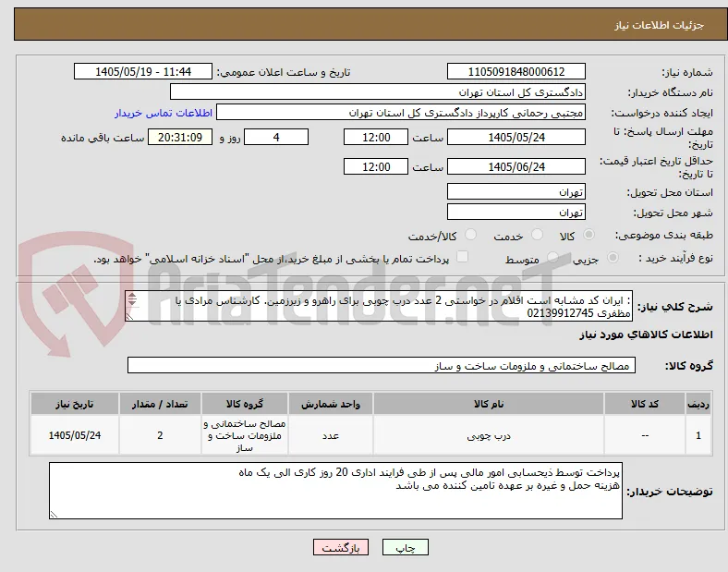This screenshot has height=572, width=728.
Task: Click the گروه کالا goods group field
Action: (x=382, y=365)
